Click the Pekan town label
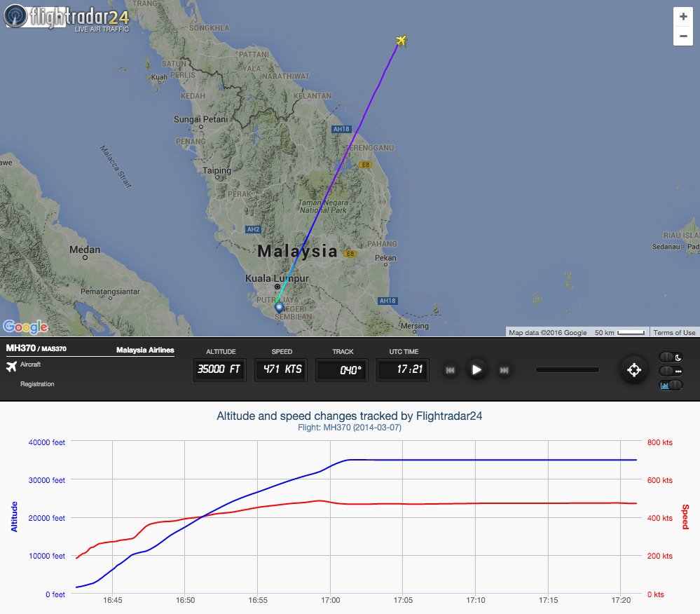Image resolution: width=700 pixels, height=614 pixels. (385, 258)
